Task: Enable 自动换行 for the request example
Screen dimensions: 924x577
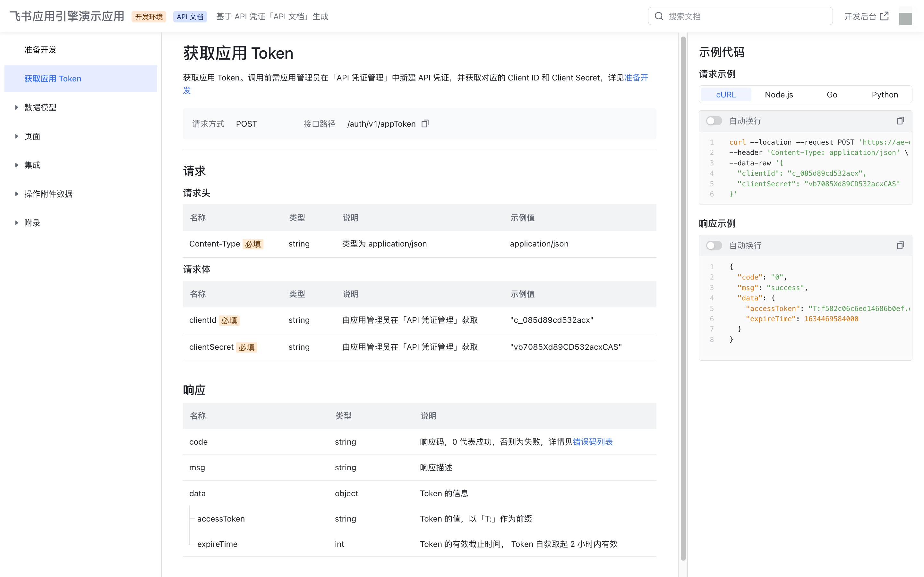Action: tap(713, 121)
